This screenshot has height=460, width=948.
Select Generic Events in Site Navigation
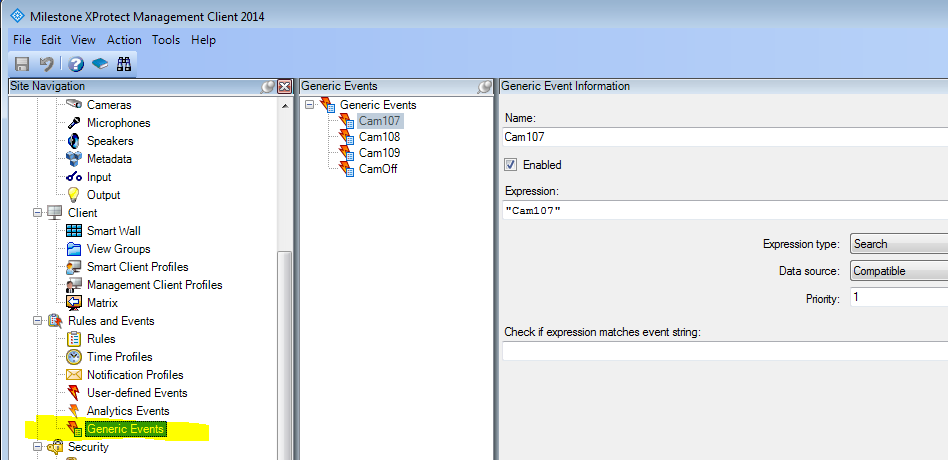pos(126,429)
